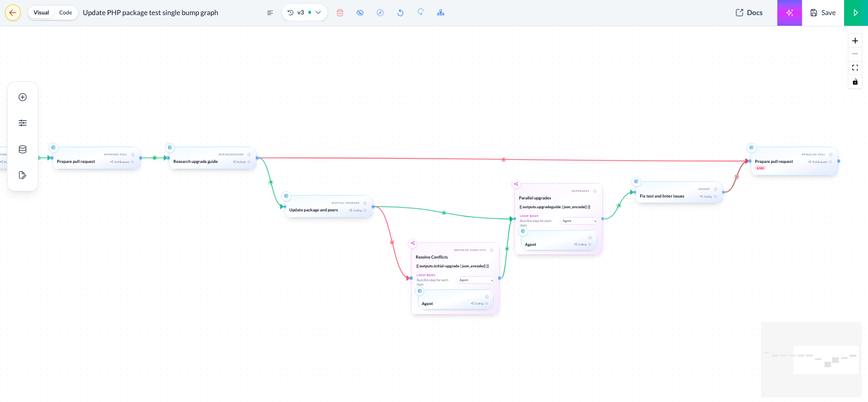Image resolution: width=868 pixels, height=402 pixels.
Task: Click the Resolve Conflicts node title
Action: pos(432,257)
